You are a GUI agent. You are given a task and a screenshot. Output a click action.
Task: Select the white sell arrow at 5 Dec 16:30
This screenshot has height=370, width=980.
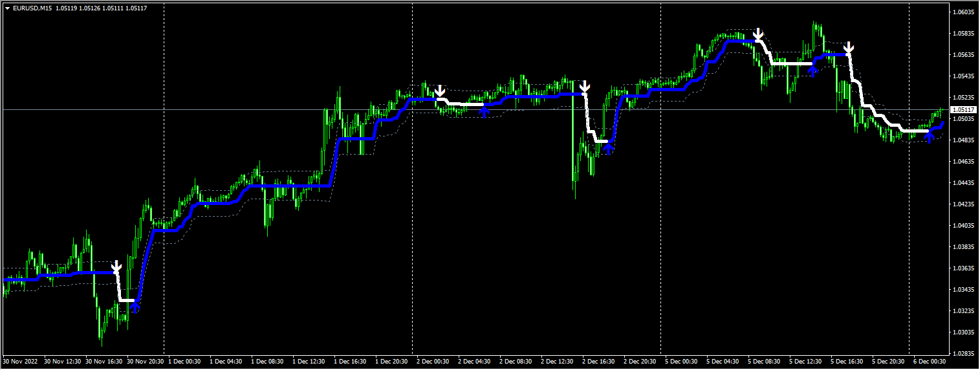point(849,47)
